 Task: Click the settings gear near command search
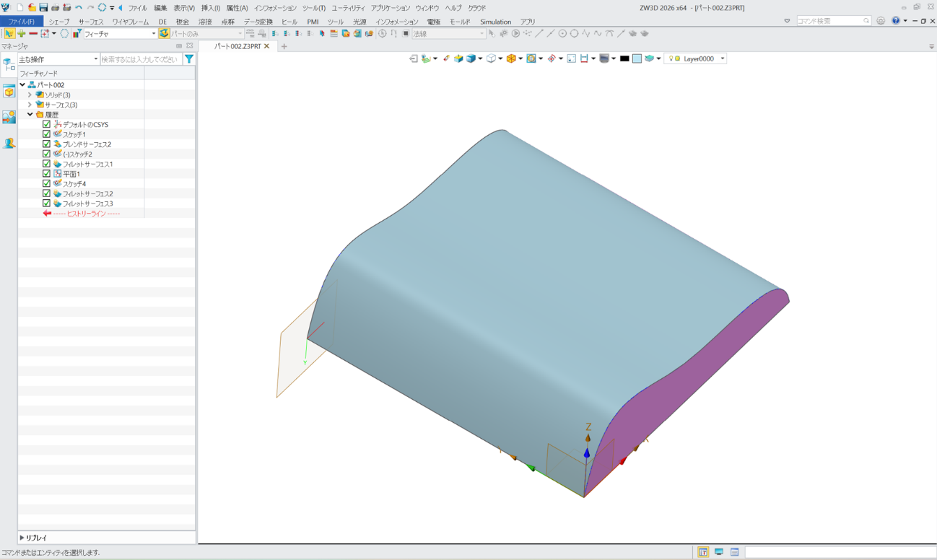(881, 21)
